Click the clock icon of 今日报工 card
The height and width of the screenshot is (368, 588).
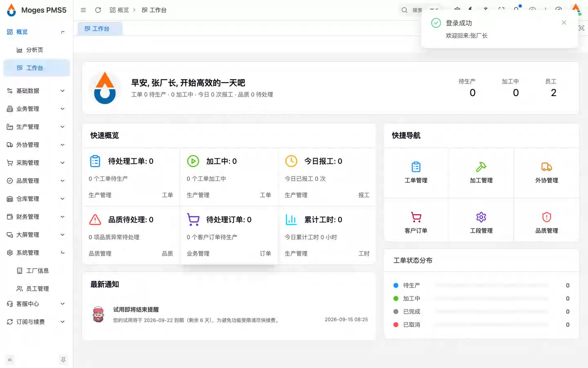coord(291,161)
